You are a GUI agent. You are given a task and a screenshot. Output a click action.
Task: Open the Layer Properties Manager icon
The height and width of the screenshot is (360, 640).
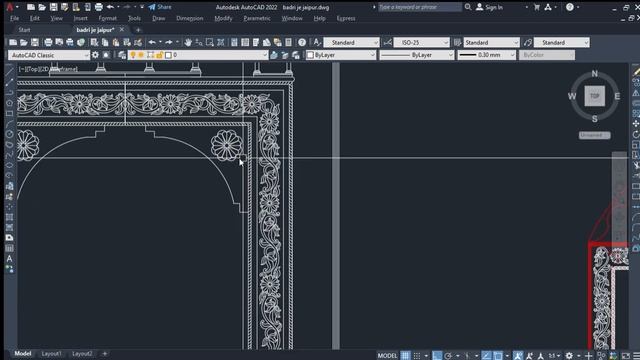tap(122, 55)
